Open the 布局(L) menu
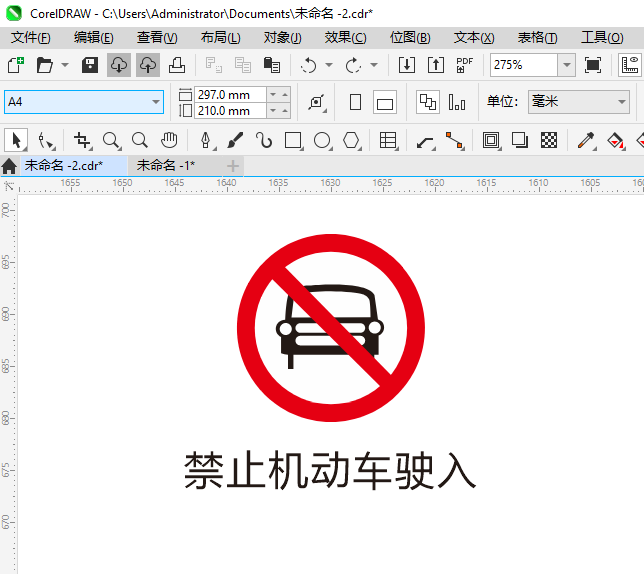The height and width of the screenshot is (574, 644). (220, 38)
